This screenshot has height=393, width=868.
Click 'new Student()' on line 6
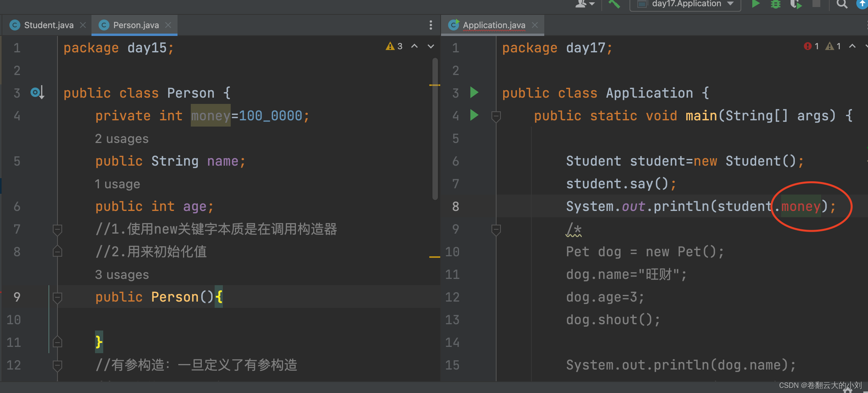[x=745, y=161]
